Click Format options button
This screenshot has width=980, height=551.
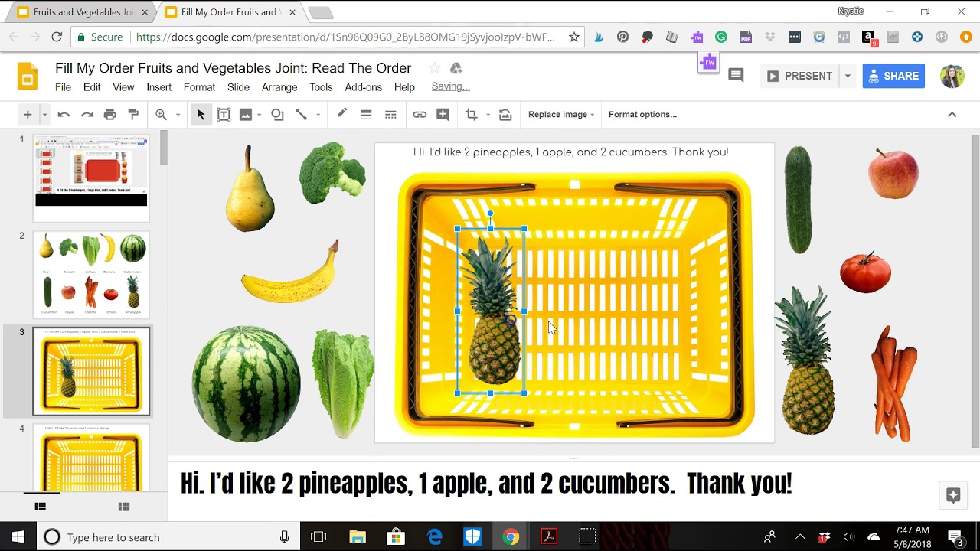coord(642,115)
